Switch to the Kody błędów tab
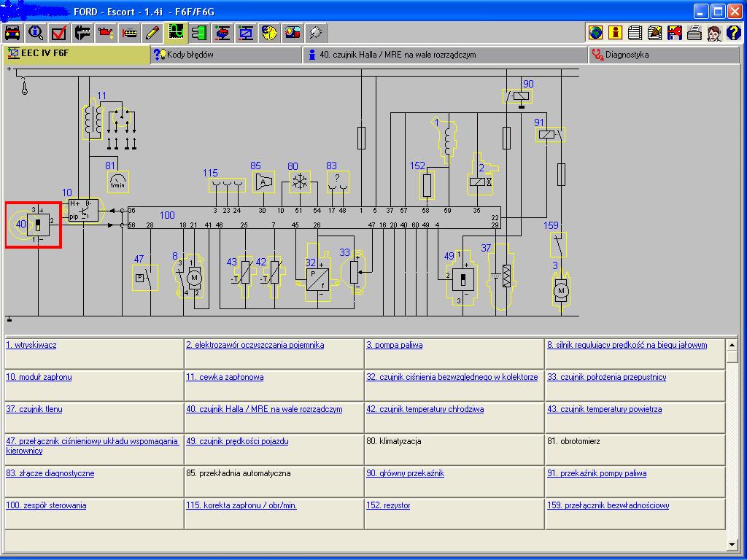This screenshot has width=747, height=560. click(190, 55)
